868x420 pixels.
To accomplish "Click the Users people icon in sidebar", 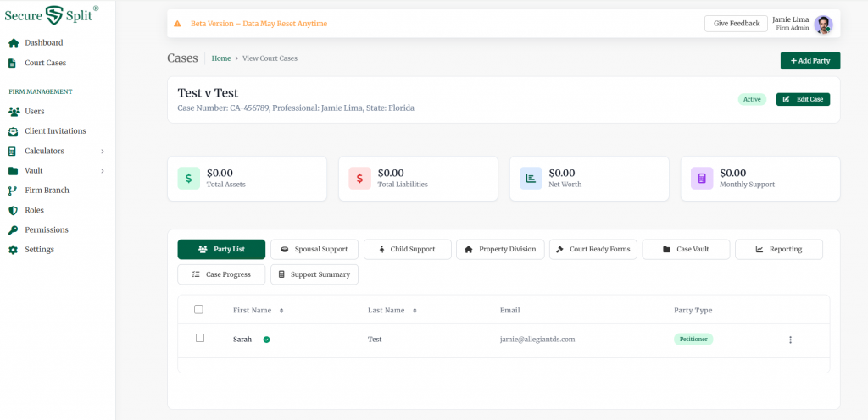I will coord(14,112).
